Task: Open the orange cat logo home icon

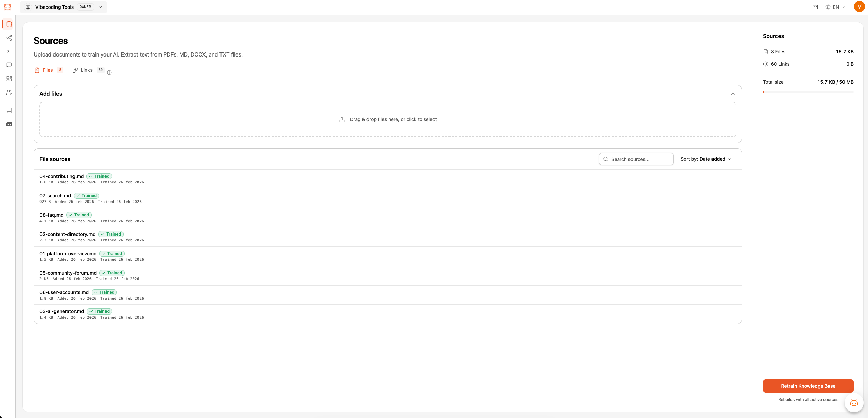Action: (x=7, y=7)
